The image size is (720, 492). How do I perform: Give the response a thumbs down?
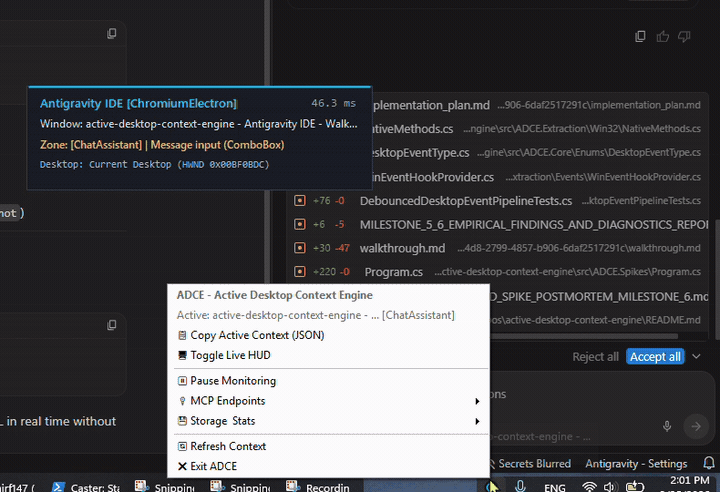[x=684, y=36]
